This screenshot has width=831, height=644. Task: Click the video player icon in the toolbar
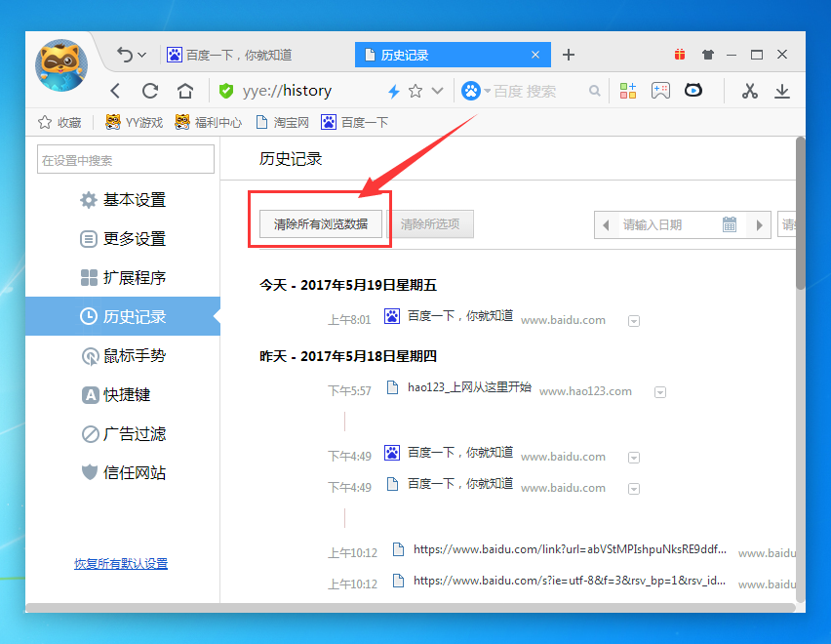pyautogui.click(x=692, y=91)
